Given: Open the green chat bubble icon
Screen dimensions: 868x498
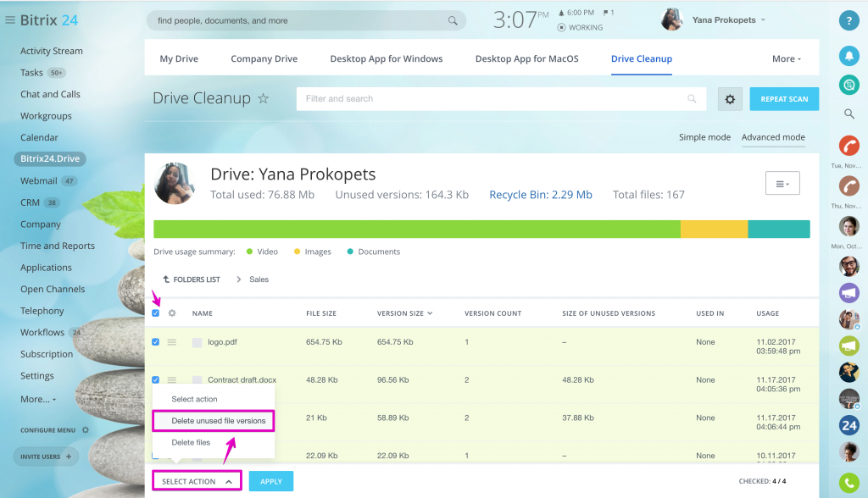Looking at the screenshot, I should coord(849,85).
